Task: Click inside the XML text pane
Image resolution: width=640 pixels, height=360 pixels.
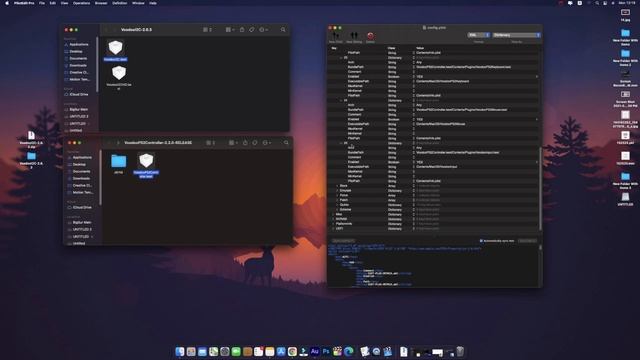Action: 433,265
